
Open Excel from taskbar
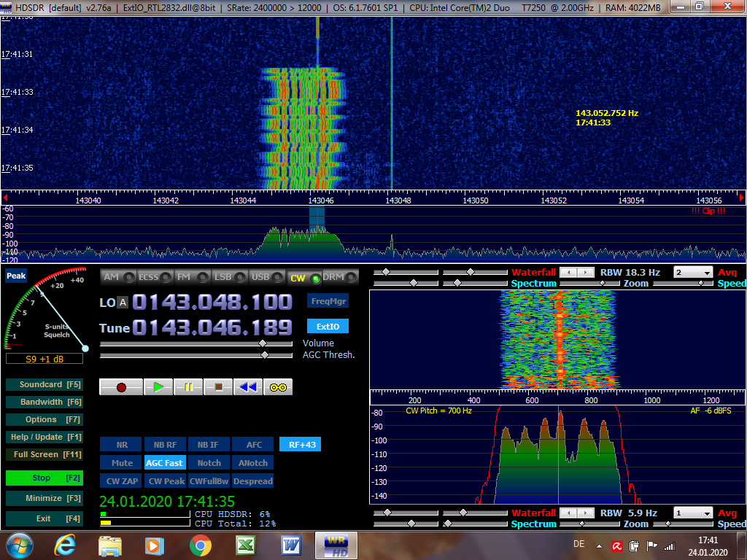pos(246,545)
